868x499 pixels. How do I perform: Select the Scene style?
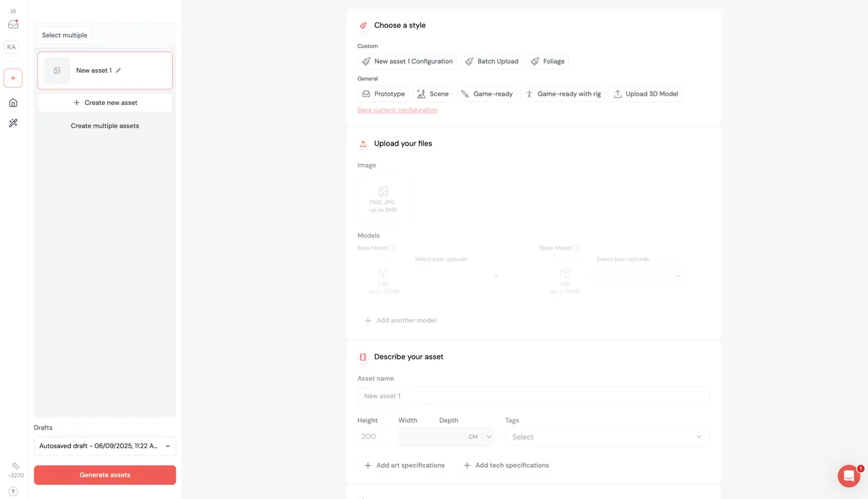pos(433,94)
